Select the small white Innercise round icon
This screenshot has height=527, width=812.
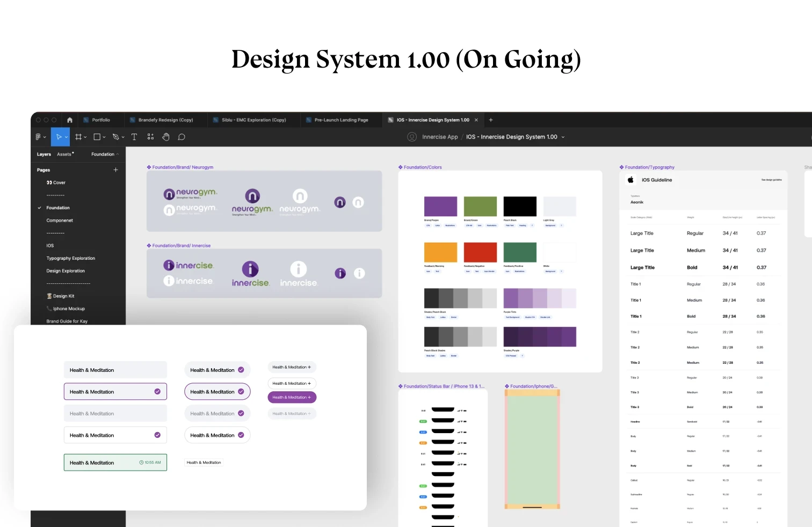click(359, 273)
